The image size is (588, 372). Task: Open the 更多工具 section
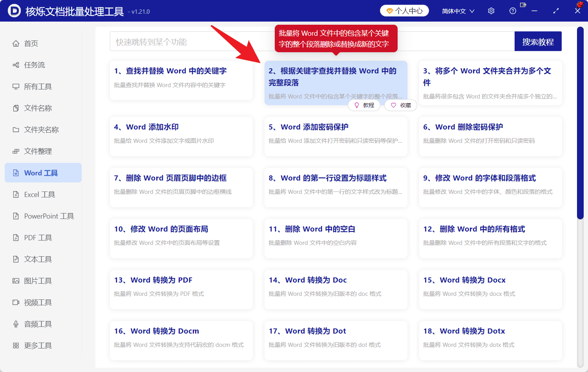pyautogui.click(x=36, y=345)
